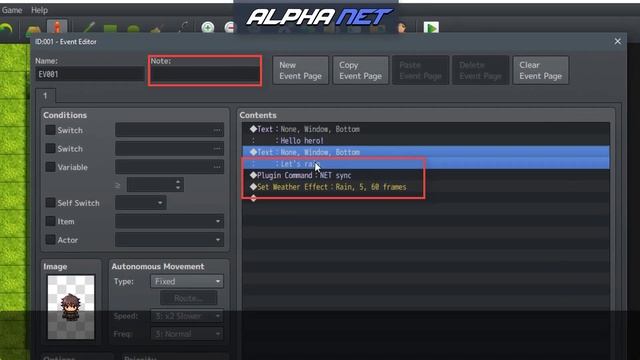
Task: Select event page tab 1
Action: click(45, 96)
